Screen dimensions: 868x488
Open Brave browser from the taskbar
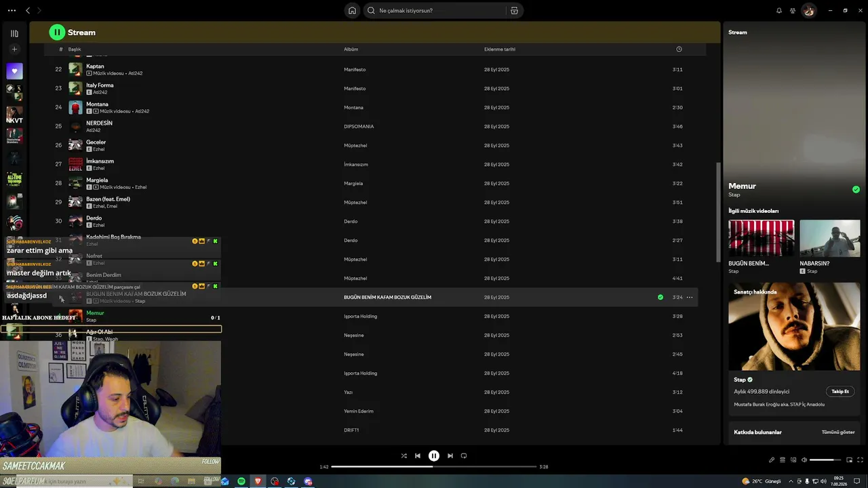258,481
